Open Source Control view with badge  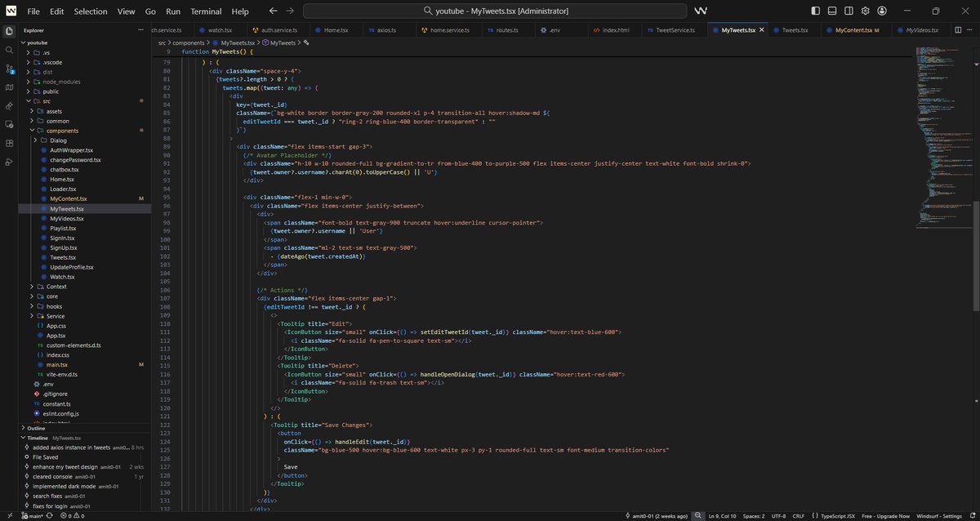10,69
